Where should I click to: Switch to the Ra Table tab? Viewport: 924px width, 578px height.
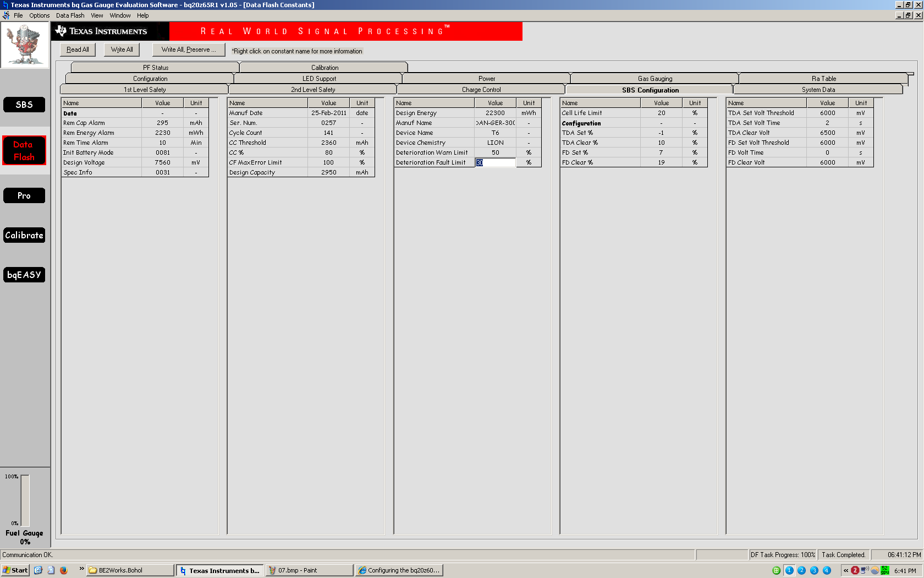point(823,79)
